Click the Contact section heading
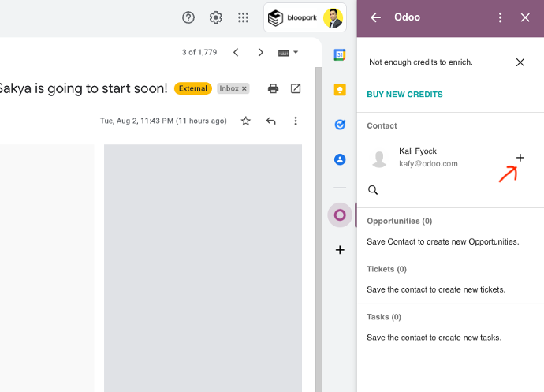Screen dimensions: 544x392 [x=382, y=125]
